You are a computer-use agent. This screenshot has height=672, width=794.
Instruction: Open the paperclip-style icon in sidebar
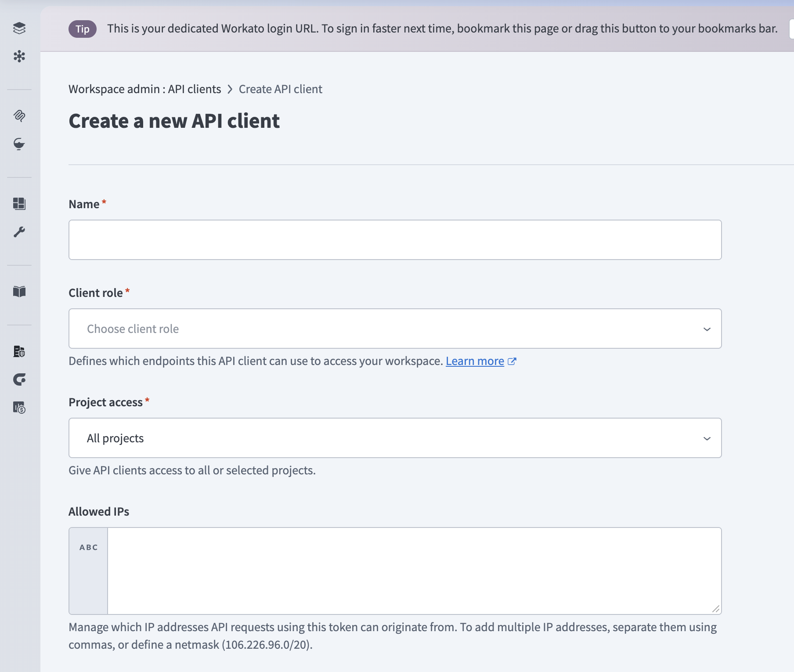(19, 116)
